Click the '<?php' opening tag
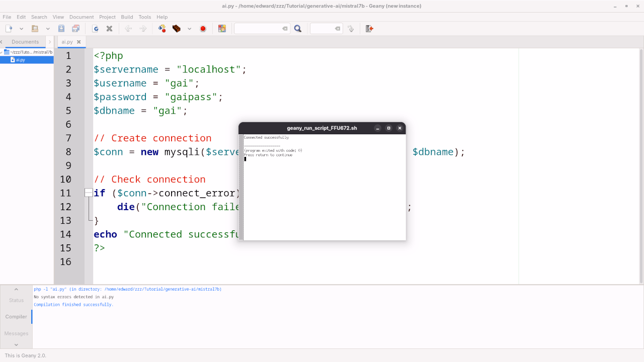This screenshot has height=362, width=644. tap(108, 56)
